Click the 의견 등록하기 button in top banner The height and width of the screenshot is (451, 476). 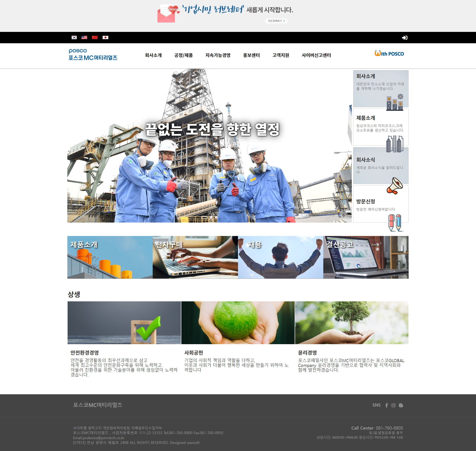pyautogui.click(x=276, y=21)
